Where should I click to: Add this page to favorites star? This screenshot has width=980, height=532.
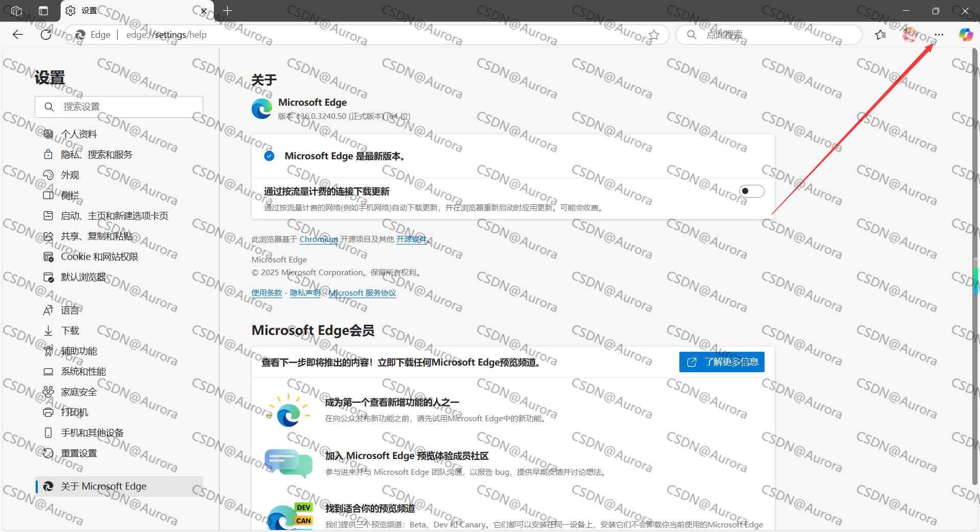tap(654, 35)
